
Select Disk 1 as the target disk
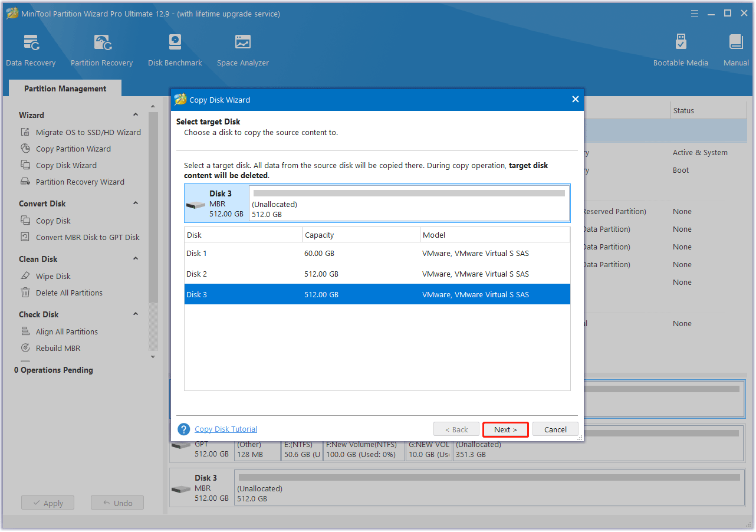(377, 253)
